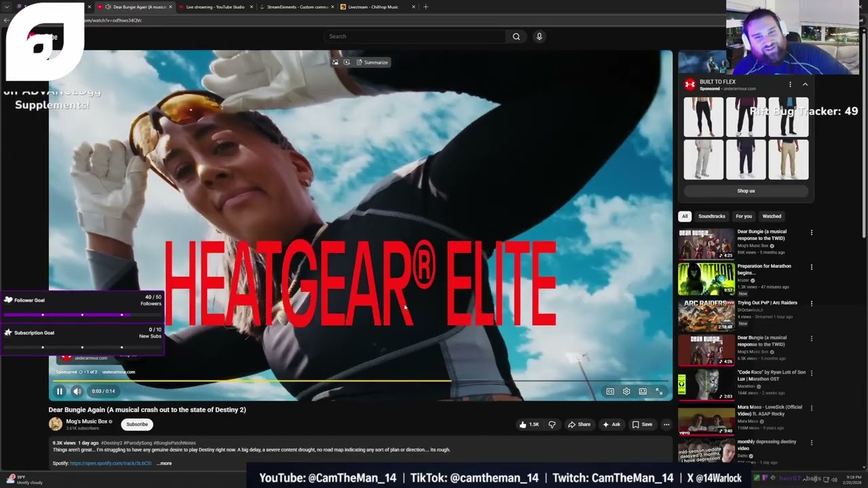Open the BUILT TO FLEX ad options menu
This screenshot has width=868, height=488.
790,85
